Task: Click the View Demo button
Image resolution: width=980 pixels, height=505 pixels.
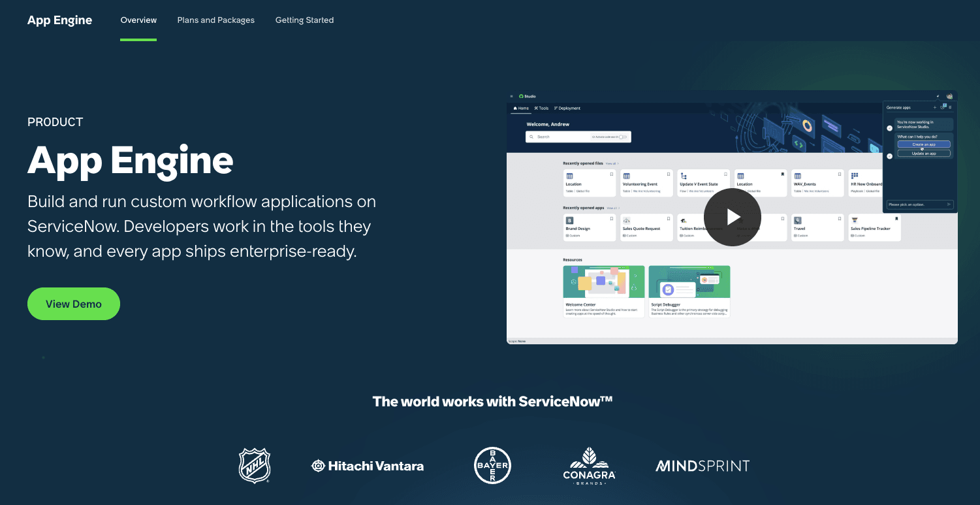Action: click(74, 304)
